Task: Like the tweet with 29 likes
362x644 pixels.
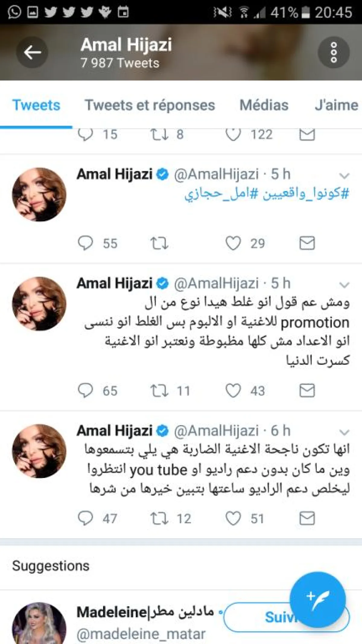Action: pos(233,243)
